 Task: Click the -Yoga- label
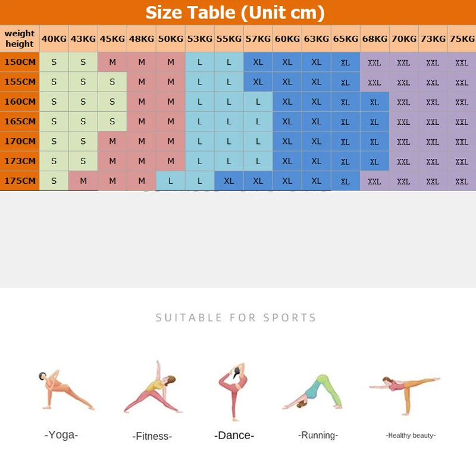pos(61,435)
